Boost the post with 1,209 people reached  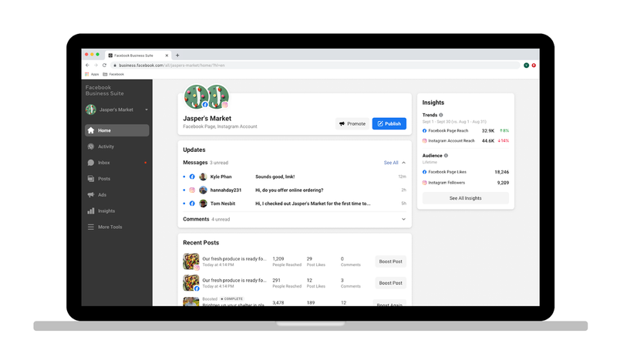[x=390, y=261]
